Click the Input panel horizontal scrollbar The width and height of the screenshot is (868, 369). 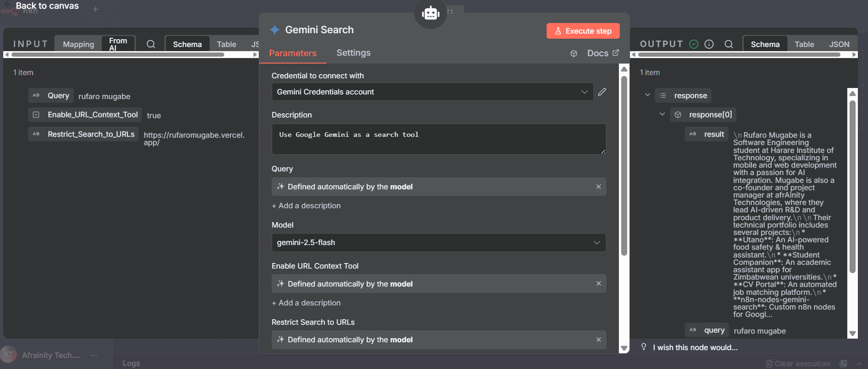click(x=118, y=54)
